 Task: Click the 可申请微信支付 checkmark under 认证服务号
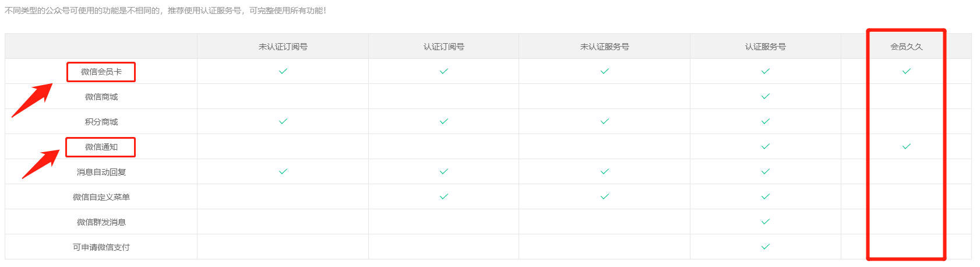(x=765, y=247)
